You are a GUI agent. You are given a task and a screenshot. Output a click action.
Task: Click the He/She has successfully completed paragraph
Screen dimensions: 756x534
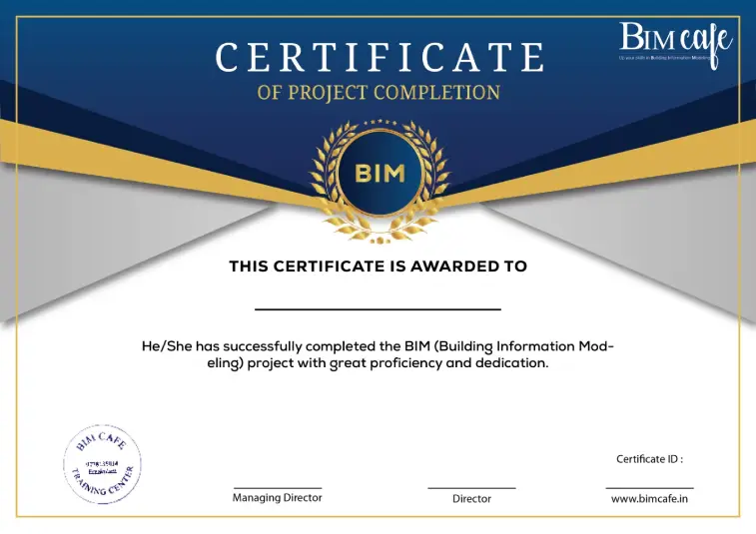[x=378, y=354]
